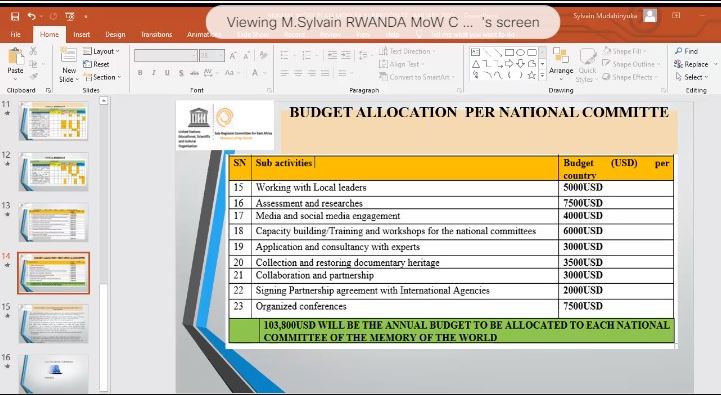Image resolution: width=721 pixels, height=395 pixels.
Task: Open Layout dropdown
Action: pos(102,51)
